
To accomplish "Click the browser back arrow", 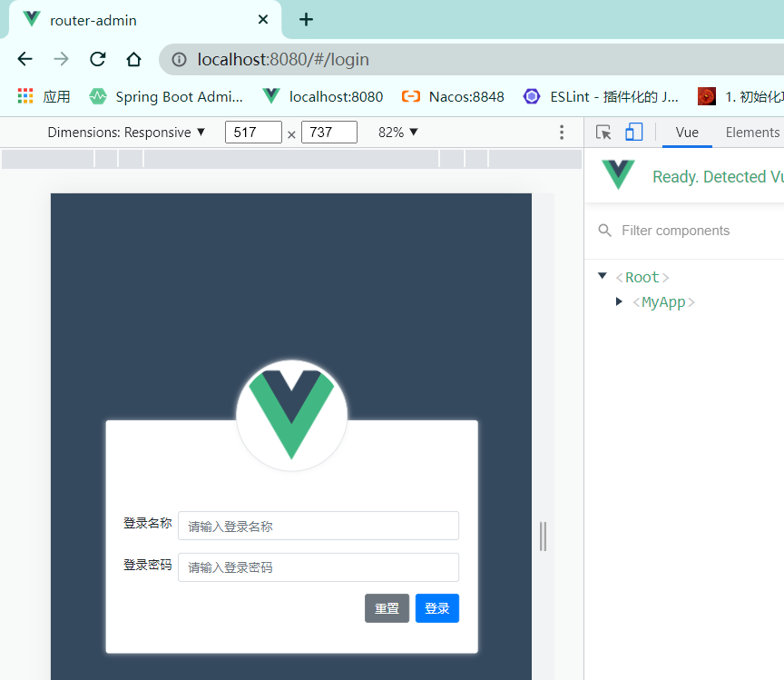I will (24, 59).
